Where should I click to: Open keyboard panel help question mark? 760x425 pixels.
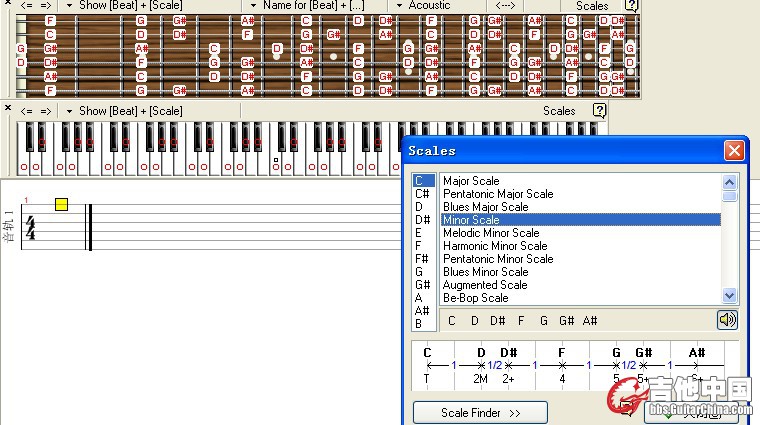click(600, 110)
